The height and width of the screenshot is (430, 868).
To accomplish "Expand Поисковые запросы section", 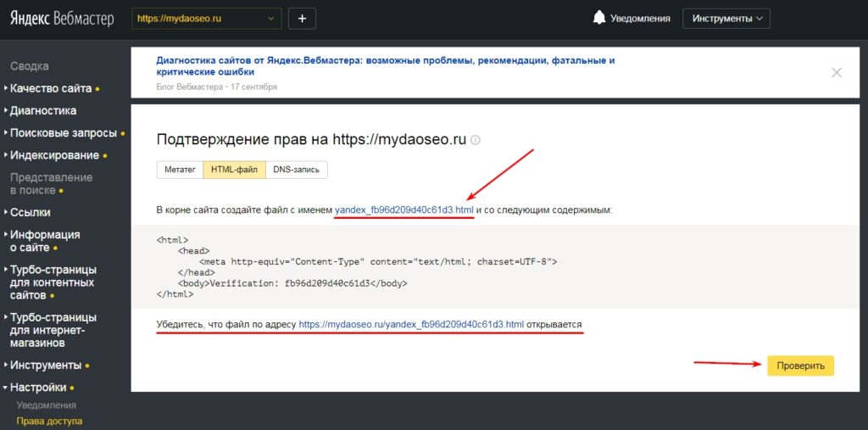I will 63,133.
